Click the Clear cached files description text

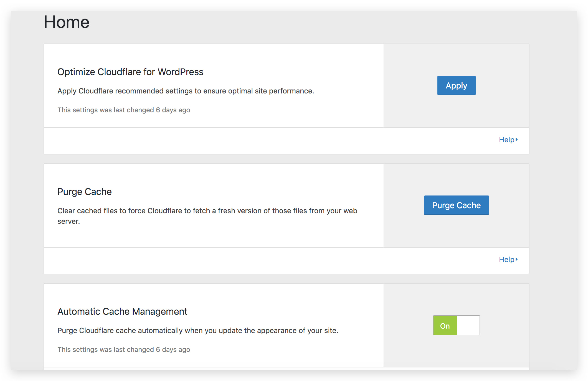[x=207, y=211]
